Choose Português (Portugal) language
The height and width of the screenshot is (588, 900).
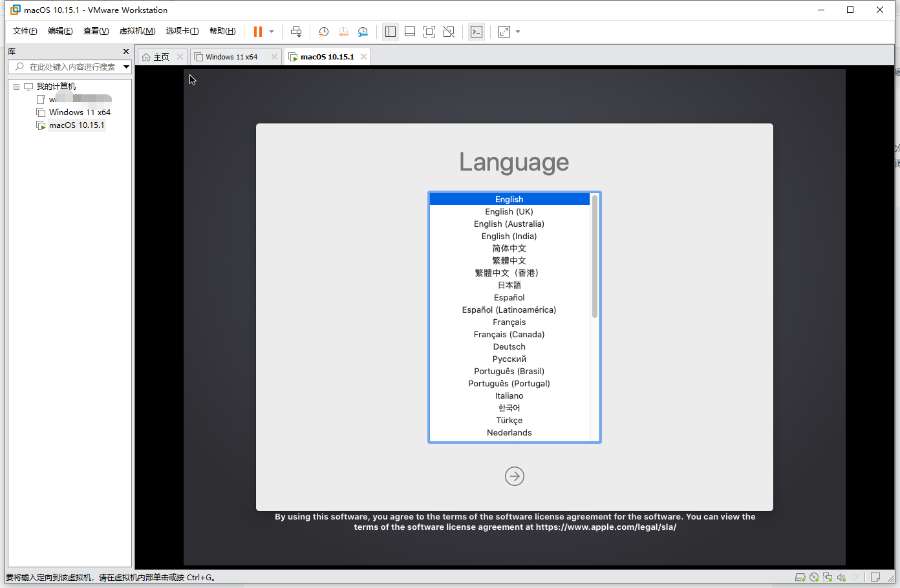pyautogui.click(x=509, y=383)
